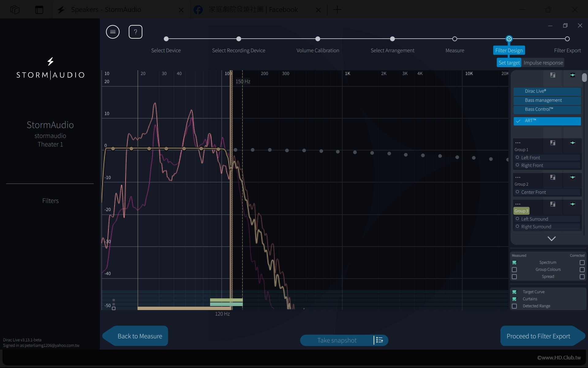Viewport: 588px width, 368px height.
Task: Click the browser tab actions icon
Action: [x=39, y=10]
